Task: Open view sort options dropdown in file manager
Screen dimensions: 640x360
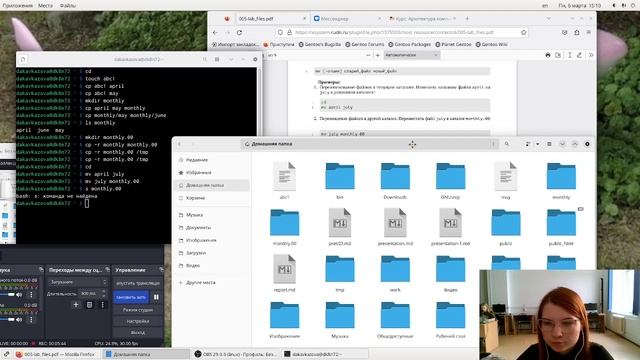Action: point(537,144)
